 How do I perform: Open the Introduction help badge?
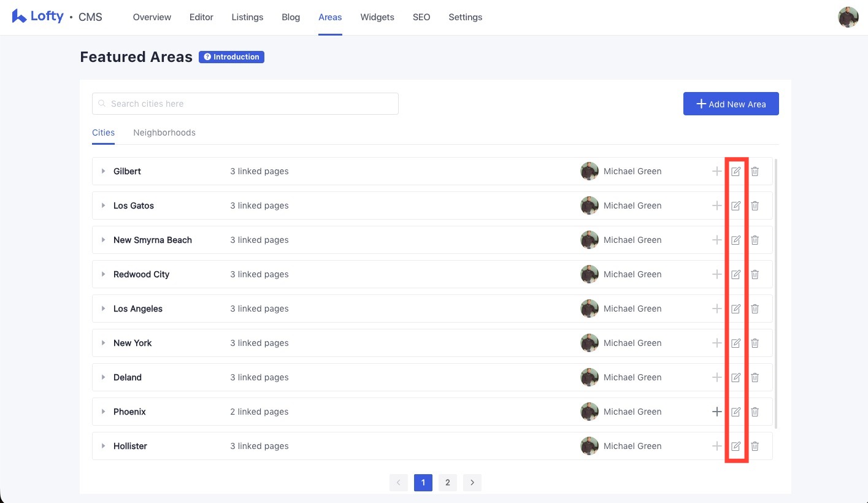231,57
